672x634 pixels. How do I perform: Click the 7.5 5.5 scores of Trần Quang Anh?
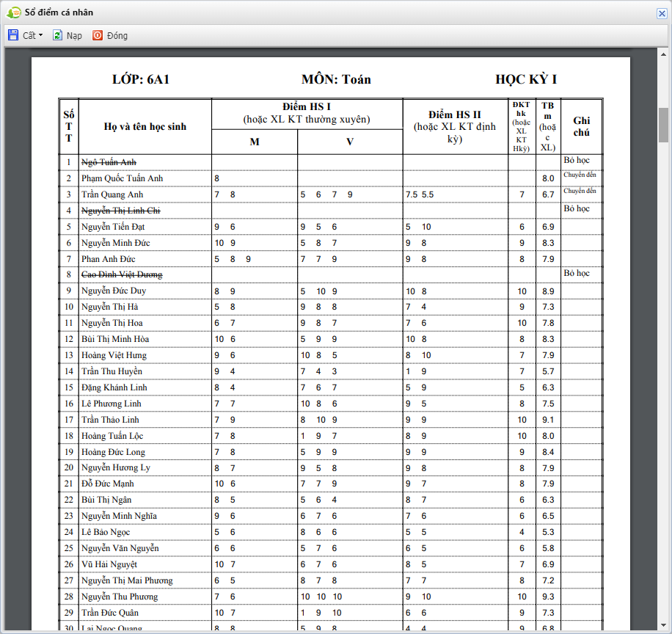[420, 194]
